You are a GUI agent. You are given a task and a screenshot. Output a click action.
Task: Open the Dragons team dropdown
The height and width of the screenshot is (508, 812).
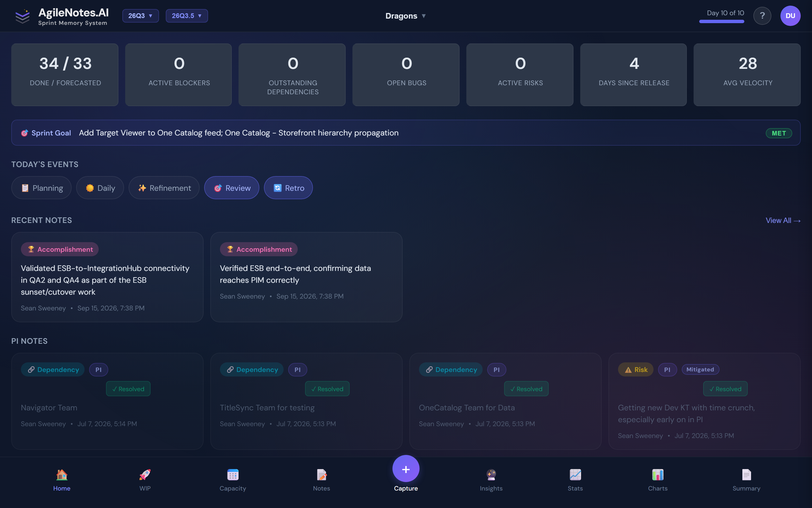(x=405, y=16)
